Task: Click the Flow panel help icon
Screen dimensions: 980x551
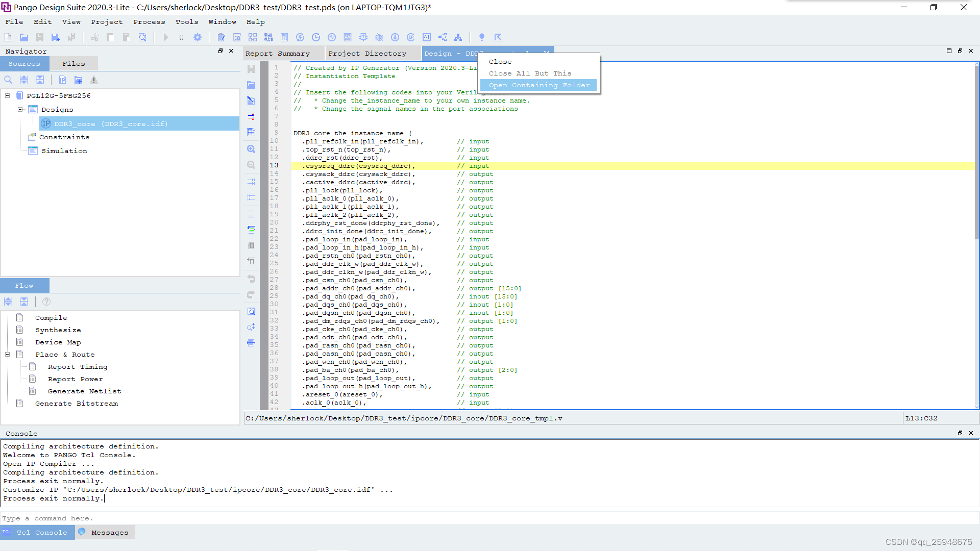Action: pyautogui.click(x=46, y=302)
